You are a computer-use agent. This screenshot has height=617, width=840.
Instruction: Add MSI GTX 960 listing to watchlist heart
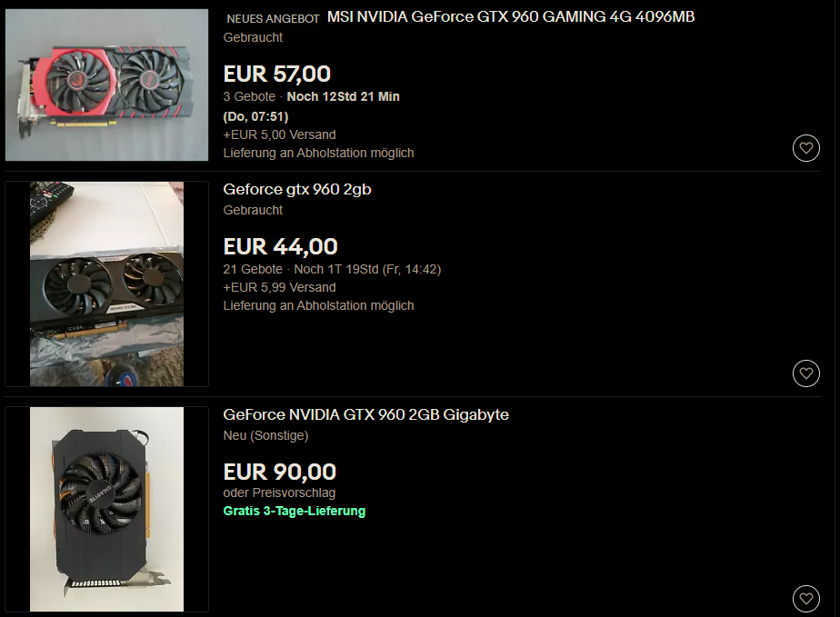pyautogui.click(x=806, y=148)
